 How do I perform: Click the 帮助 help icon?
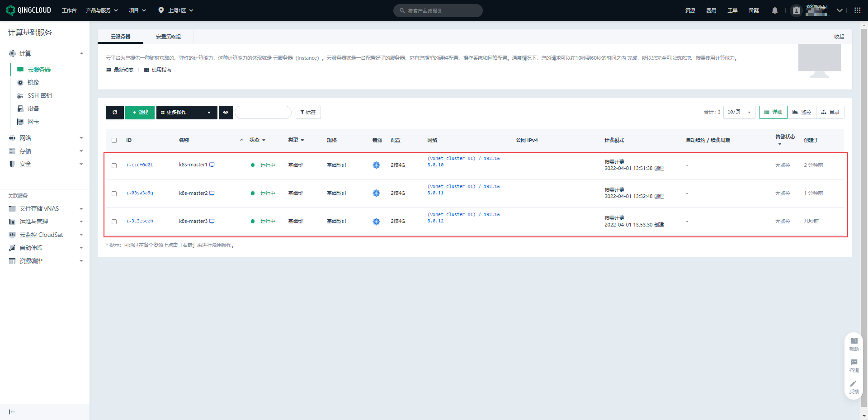854,344
